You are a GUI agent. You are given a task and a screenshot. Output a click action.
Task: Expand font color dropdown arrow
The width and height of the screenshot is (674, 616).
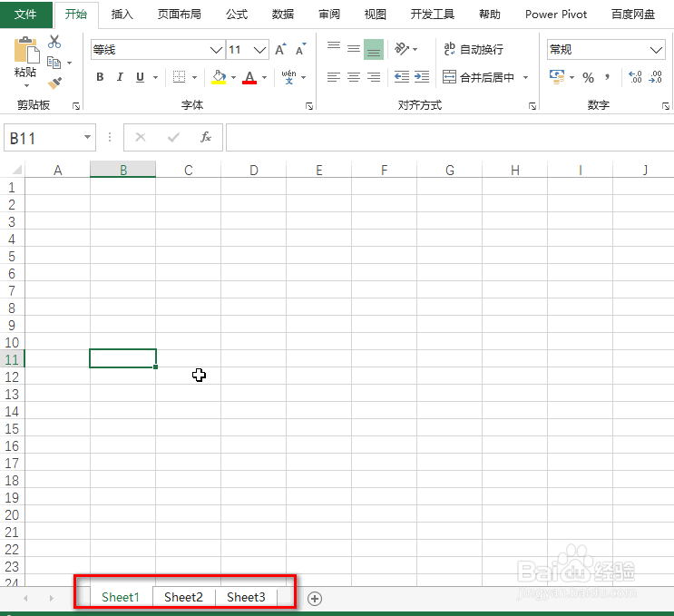pyautogui.click(x=264, y=77)
